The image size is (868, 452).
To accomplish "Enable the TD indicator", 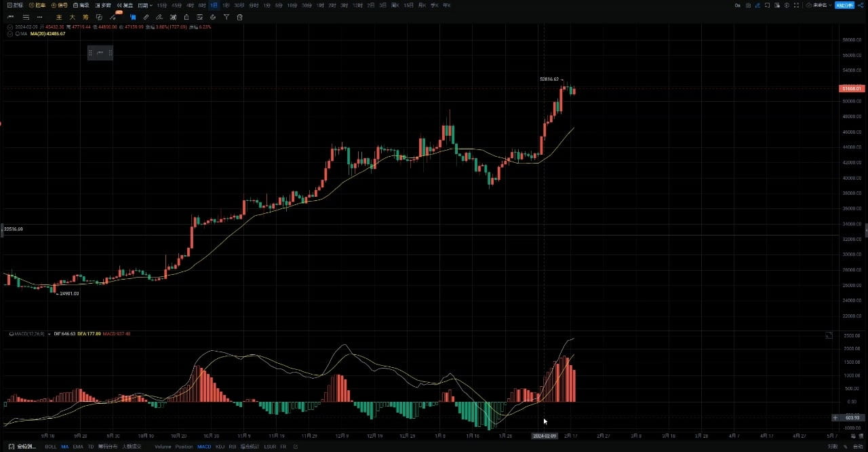I will (91, 447).
